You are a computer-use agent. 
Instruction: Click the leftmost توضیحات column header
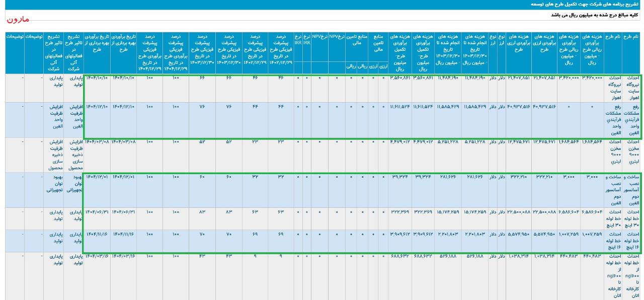click(14, 37)
